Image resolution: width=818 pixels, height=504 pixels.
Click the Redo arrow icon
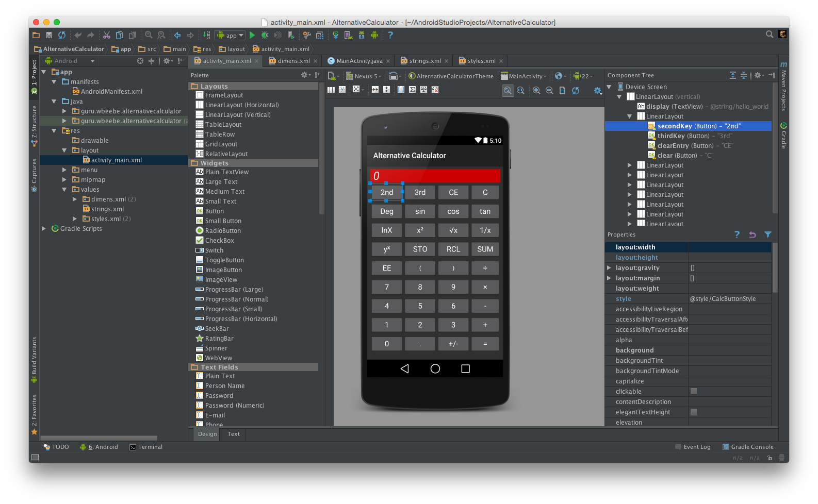[91, 35]
